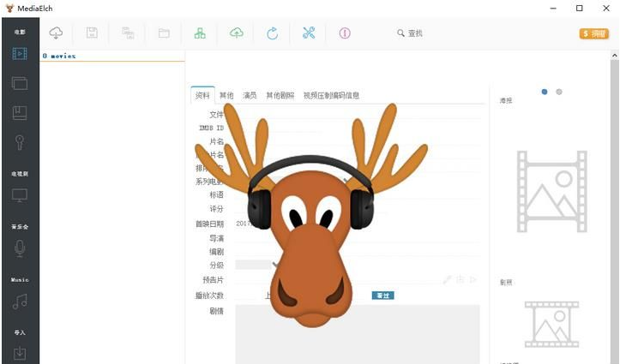Screen dimensions: 620x364
Task: Switch to the 其他 tab
Action: pyautogui.click(x=226, y=95)
